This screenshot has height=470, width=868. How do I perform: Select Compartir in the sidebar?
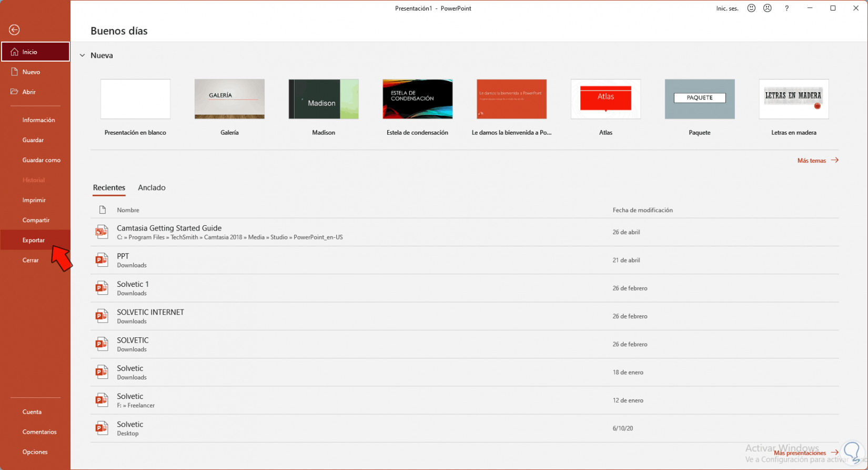tap(36, 220)
